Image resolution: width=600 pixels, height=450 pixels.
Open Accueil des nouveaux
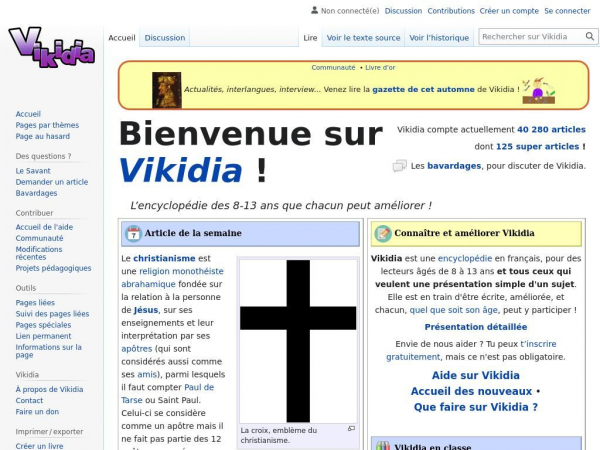(x=471, y=391)
